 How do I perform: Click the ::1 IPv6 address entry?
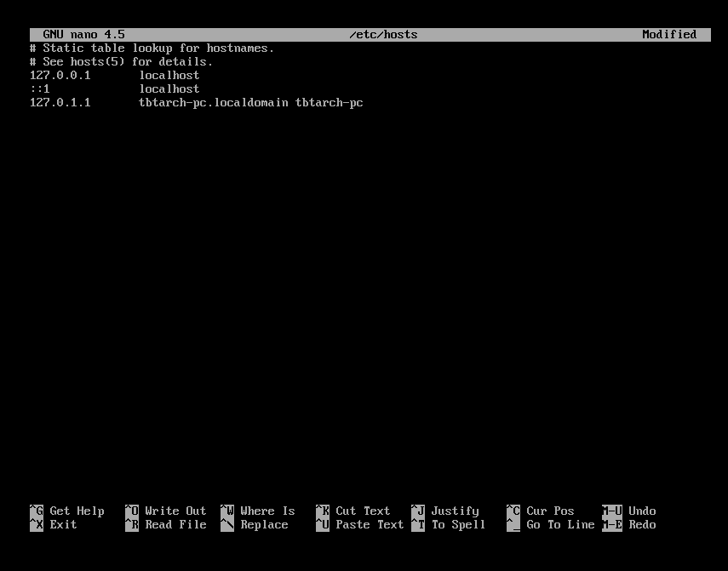tap(40, 89)
